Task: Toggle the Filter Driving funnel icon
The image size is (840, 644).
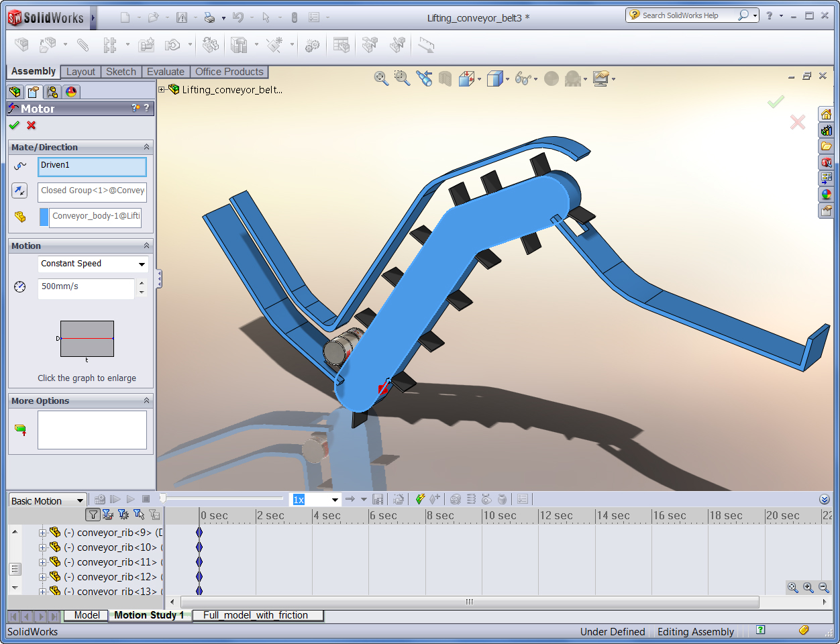Action: [123, 515]
